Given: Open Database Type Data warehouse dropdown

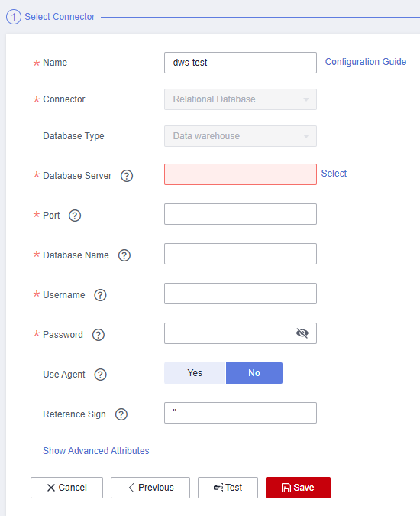Looking at the screenshot, I should [x=241, y=136].
